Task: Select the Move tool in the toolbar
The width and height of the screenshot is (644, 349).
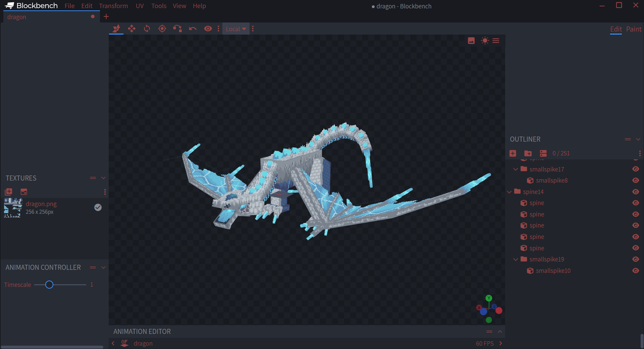Action: tap(131, 29)
